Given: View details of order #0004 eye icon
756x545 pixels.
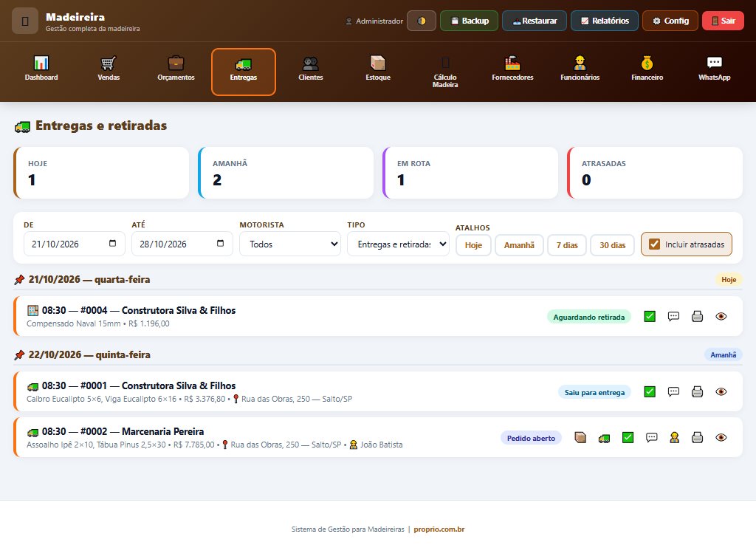Looking at the screenshot, I should [721, 316].
